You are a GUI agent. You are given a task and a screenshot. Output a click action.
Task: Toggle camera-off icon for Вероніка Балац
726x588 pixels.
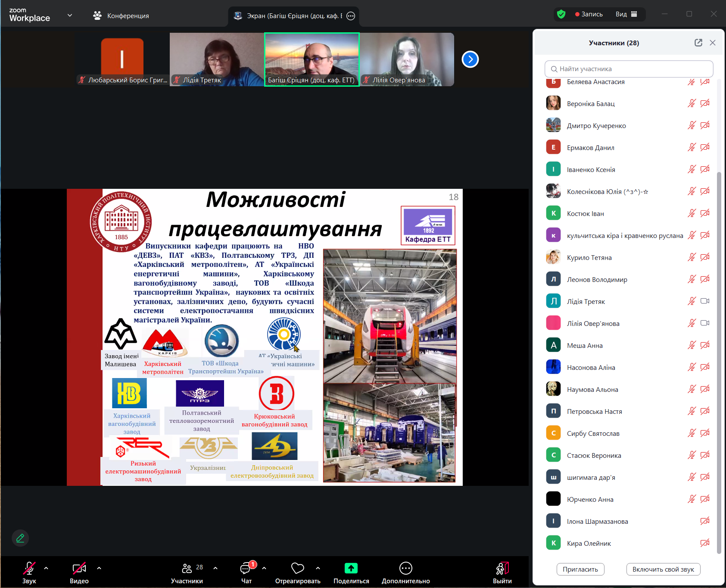[x=705, y=103]
